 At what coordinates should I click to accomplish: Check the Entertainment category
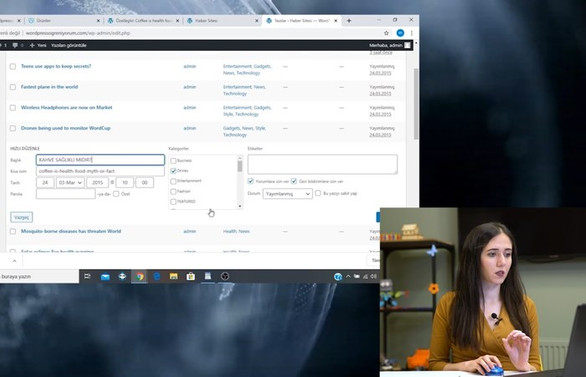click(173, 181)
